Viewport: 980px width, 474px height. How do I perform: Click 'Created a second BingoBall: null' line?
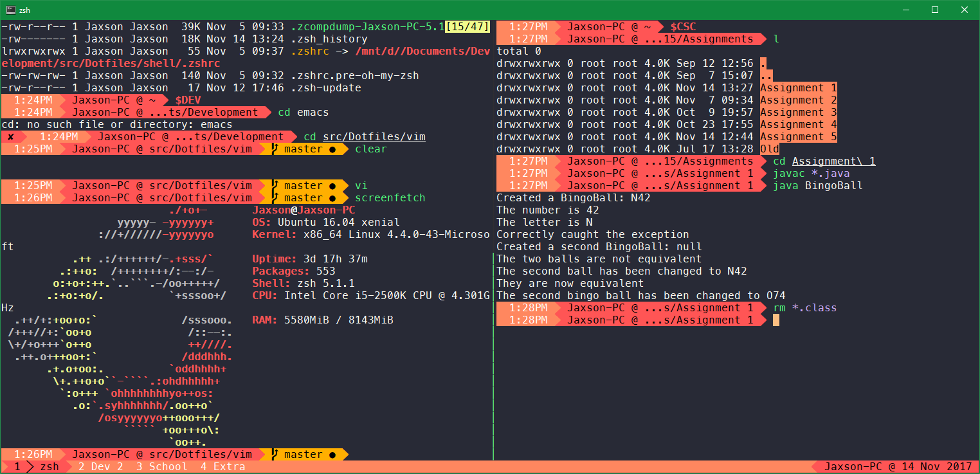(x=599, y=247)
